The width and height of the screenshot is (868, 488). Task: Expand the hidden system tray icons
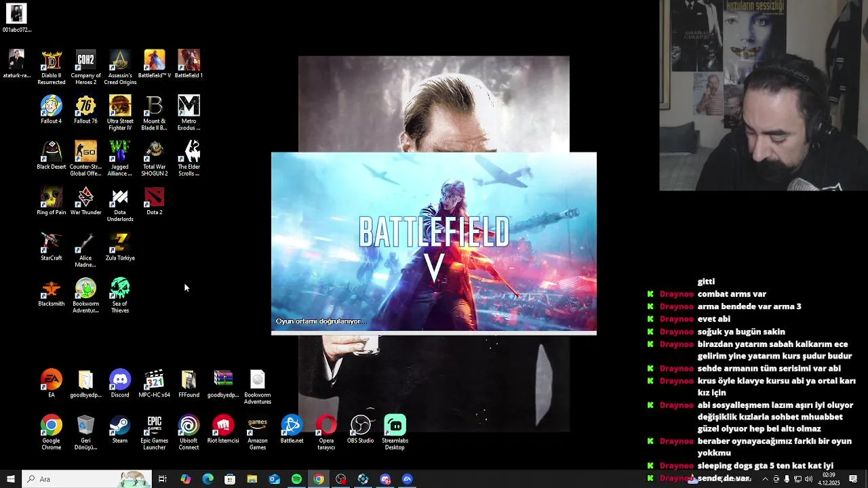pyautogui.click(x=766, y=479)
